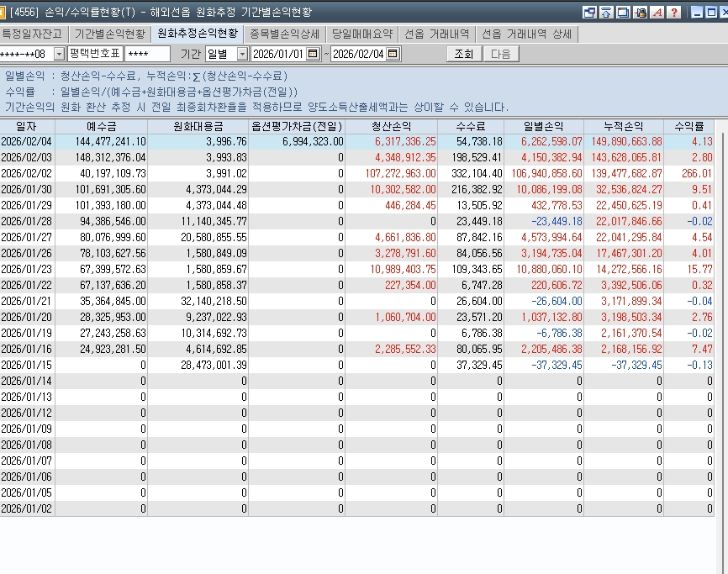Image resolution: width=728 pixels, height=574 pixels.
Task: Click the padlock screen lock icon
Action: coord(641,12)
